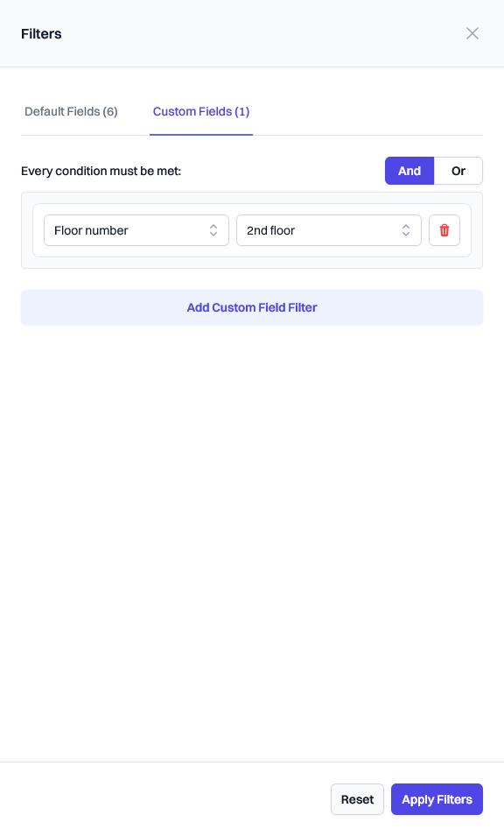Add another custom field filter
504x836 pixels.
[x=252, y=307]
